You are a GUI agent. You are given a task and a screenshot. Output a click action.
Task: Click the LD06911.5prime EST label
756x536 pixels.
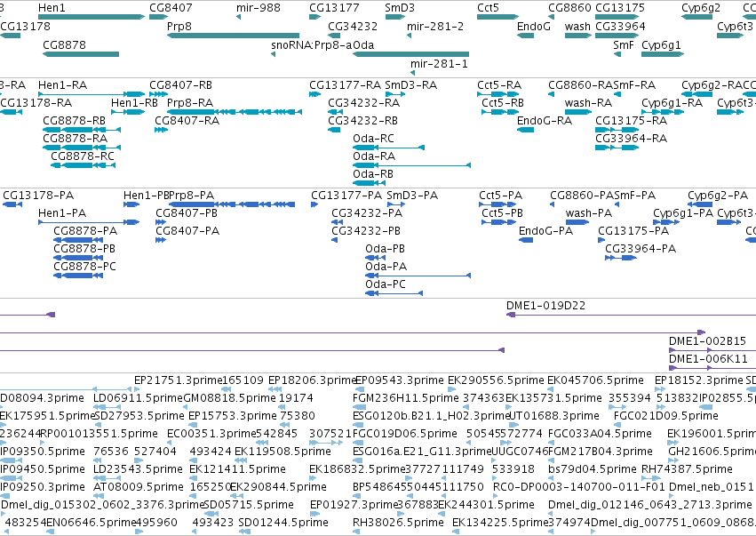click(x=138, y=398)
